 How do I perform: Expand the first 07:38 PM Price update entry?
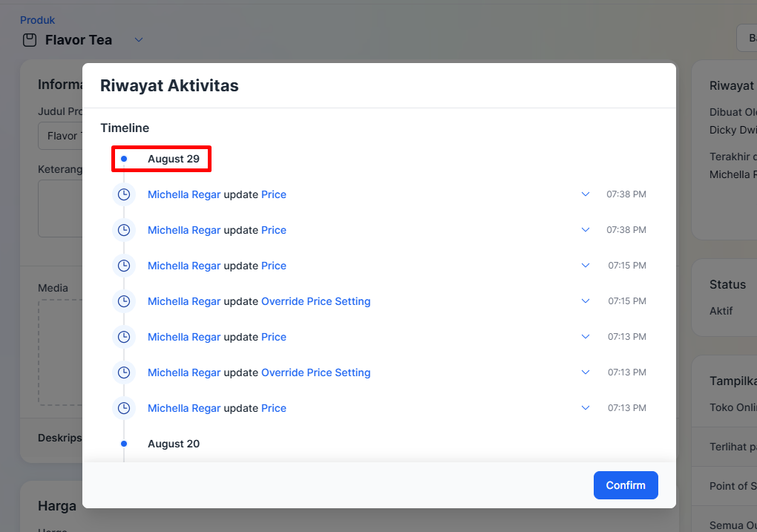(x=586, y=194)
